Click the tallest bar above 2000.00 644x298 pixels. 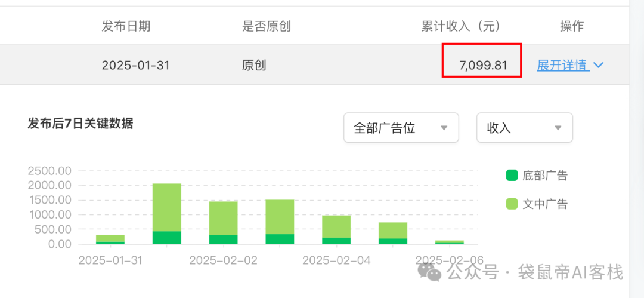167,214
